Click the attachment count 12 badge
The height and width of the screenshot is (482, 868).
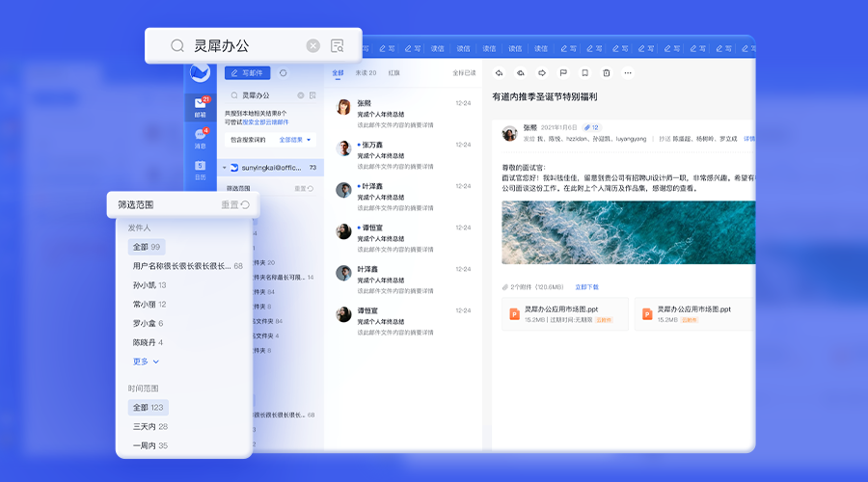(x=591, y=127)
